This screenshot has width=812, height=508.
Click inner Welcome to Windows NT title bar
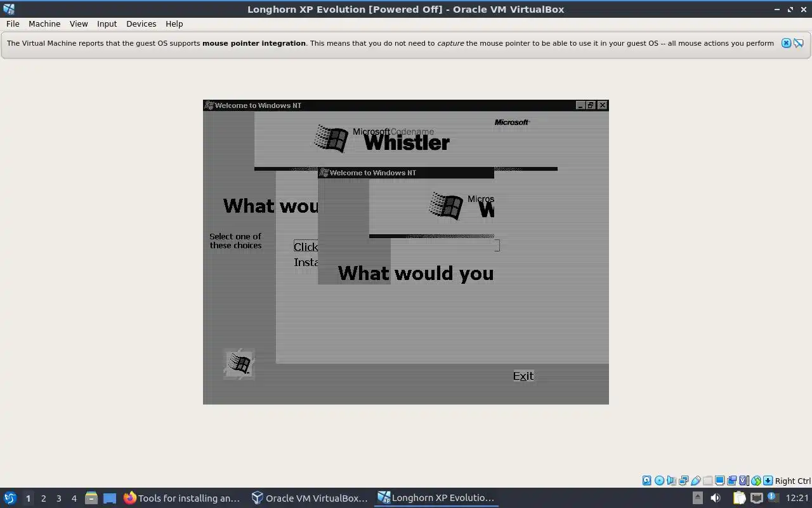pyautogui.click(x=406, y=173)
